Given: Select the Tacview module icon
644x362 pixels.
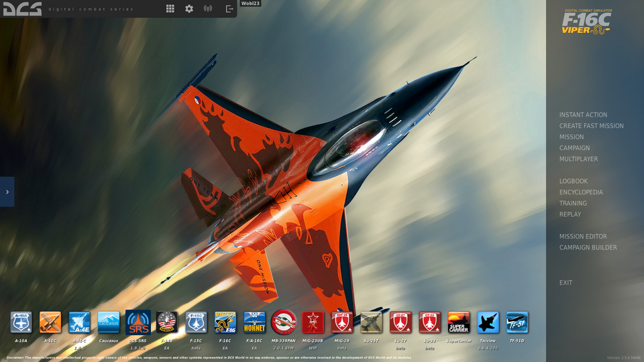Looking at the screenshot, I should click(x=488, y=322).
